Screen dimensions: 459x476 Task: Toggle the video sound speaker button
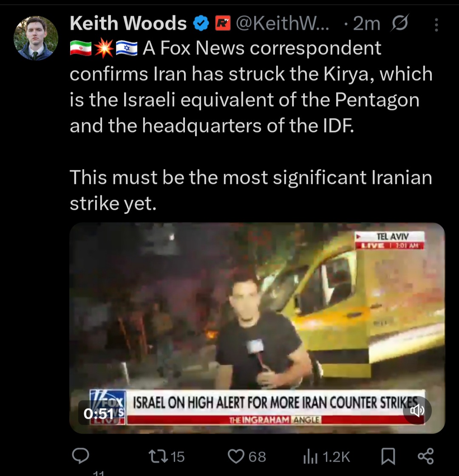pos(417,411)
